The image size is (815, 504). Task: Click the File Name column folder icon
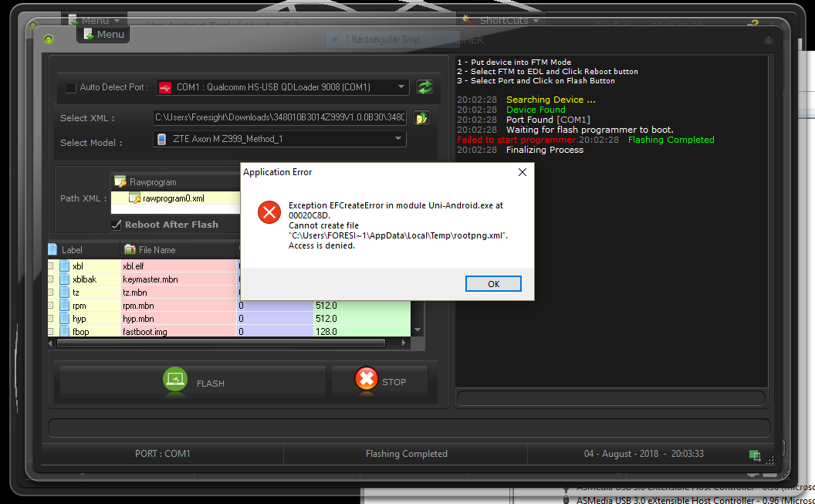click(x=130, y=249)
